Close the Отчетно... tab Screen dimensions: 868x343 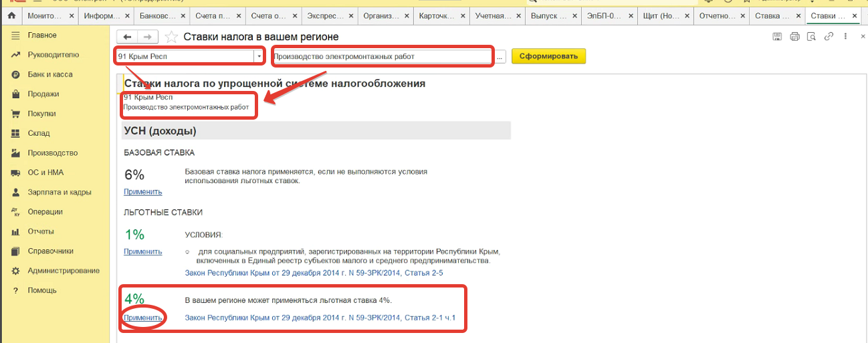click(x=742, y=15)
